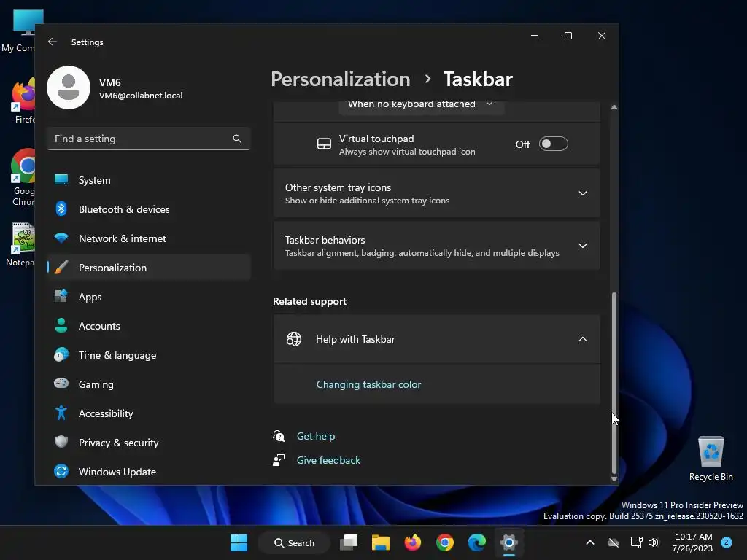Click the VM6 user avatar picture

[x=69, y=87]
